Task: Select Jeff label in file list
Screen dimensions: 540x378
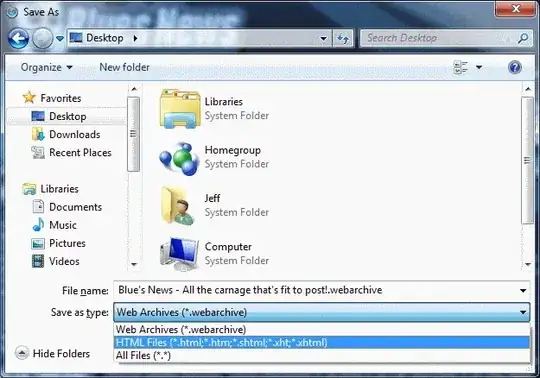Action: pos(212,198)
